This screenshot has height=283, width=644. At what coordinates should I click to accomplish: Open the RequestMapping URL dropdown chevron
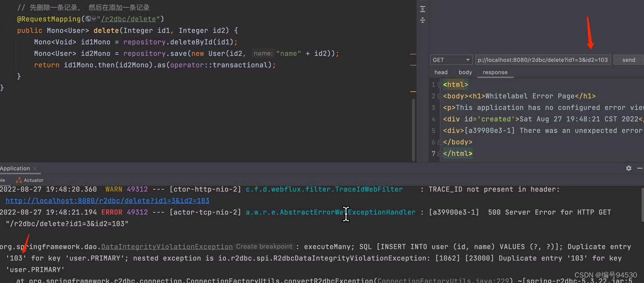94,19
